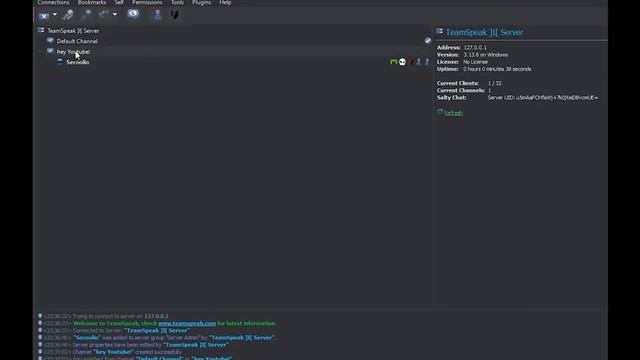Click the disconnect from server toolbar icon
640x360 pixels.
(x=44, y=16)
